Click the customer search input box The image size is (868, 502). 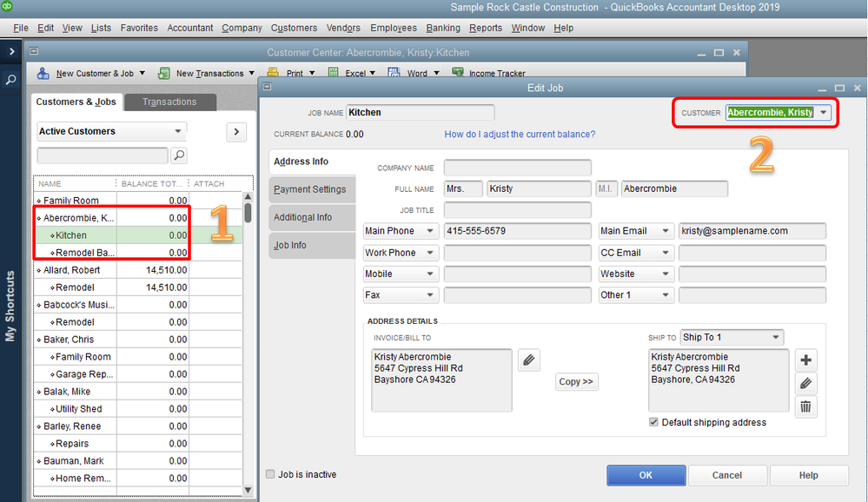point(103,155)
